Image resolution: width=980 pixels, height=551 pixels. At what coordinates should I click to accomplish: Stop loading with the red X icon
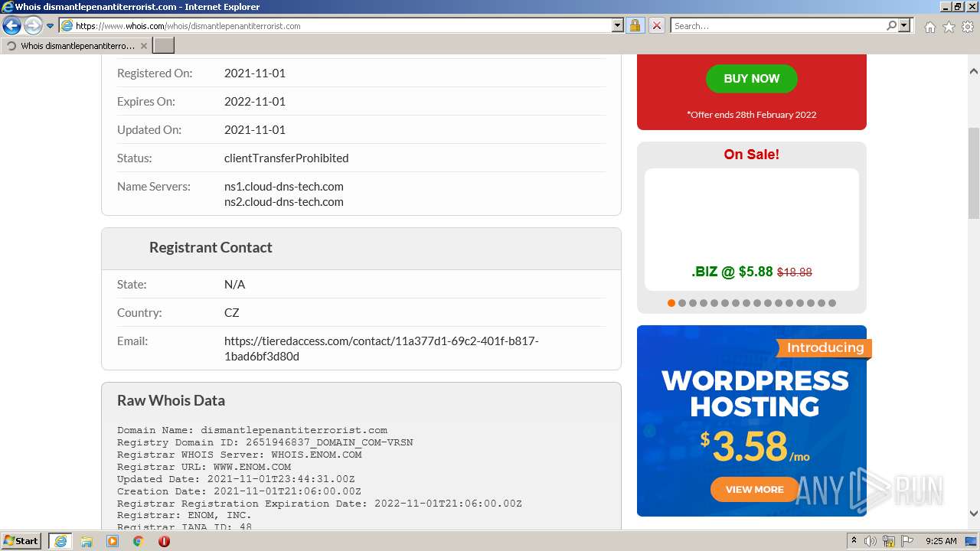tap(656, 25)
